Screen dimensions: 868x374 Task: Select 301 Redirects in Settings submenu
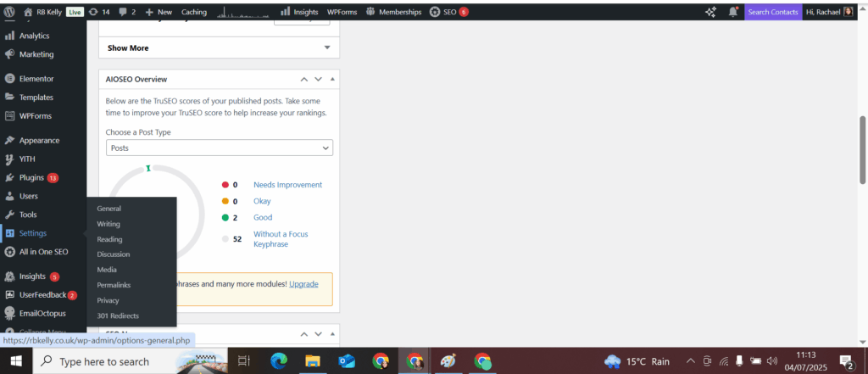tap(117, 315)
